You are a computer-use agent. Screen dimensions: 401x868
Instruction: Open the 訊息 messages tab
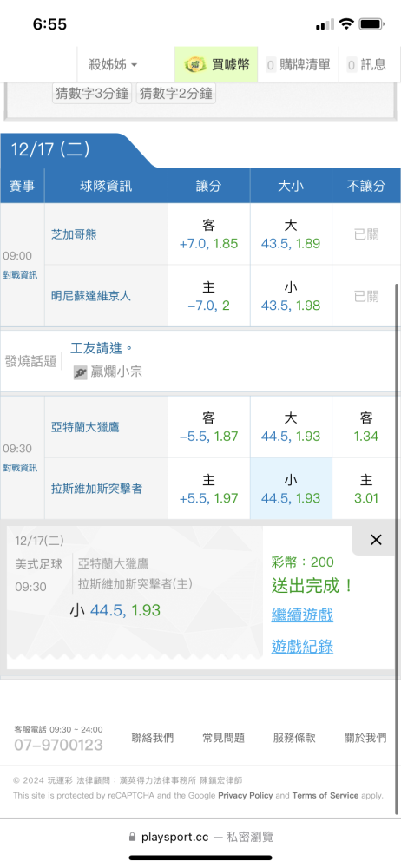[x=366, y=65]
